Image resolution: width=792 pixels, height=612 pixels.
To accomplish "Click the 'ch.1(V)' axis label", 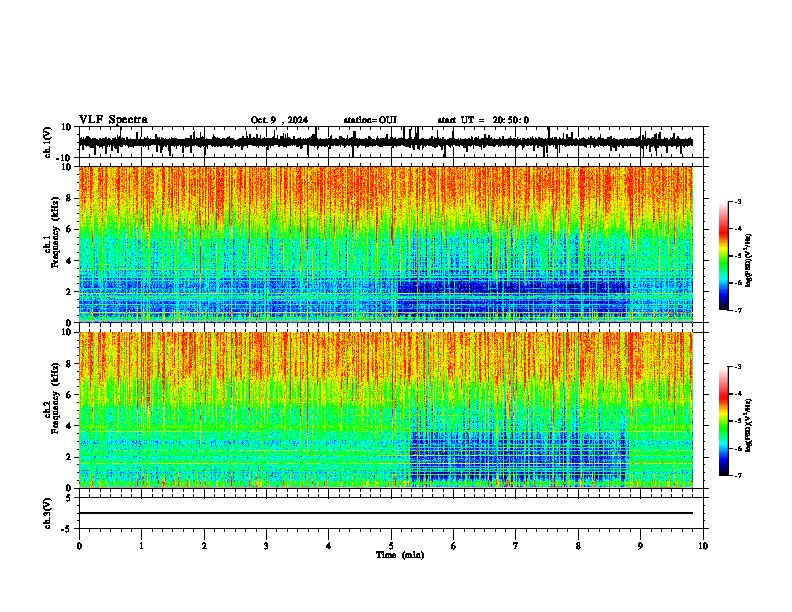I will coord(47,143).
